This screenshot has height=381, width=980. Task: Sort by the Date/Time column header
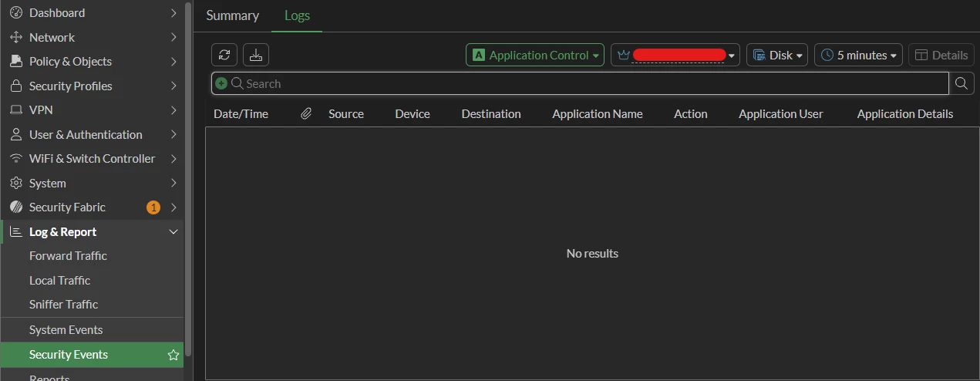[241, 113]
